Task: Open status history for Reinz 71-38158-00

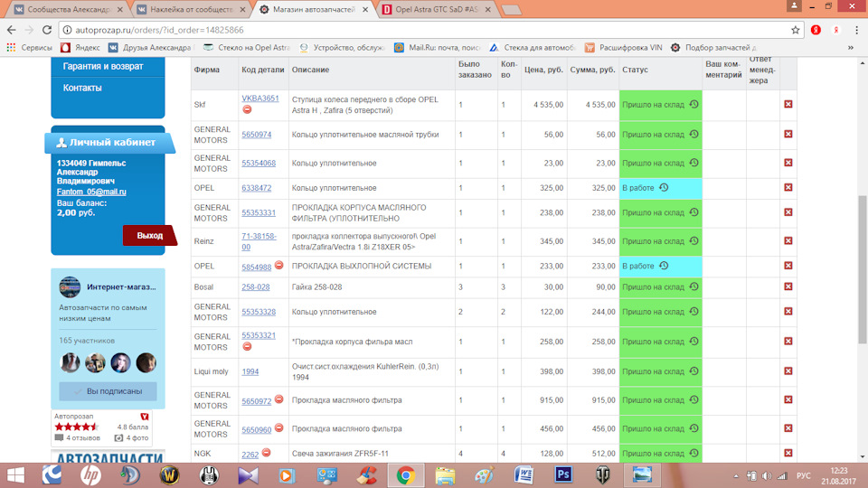Action: [693, 240]
